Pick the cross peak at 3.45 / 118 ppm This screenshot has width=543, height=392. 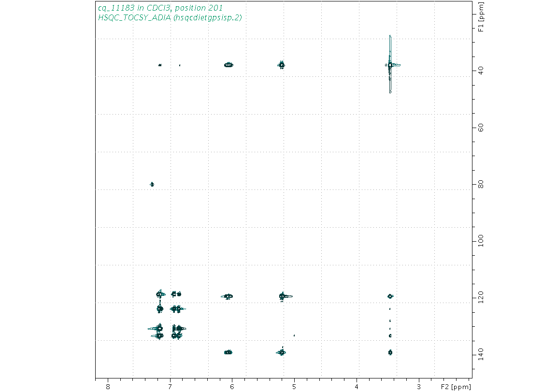click(390, 296)
